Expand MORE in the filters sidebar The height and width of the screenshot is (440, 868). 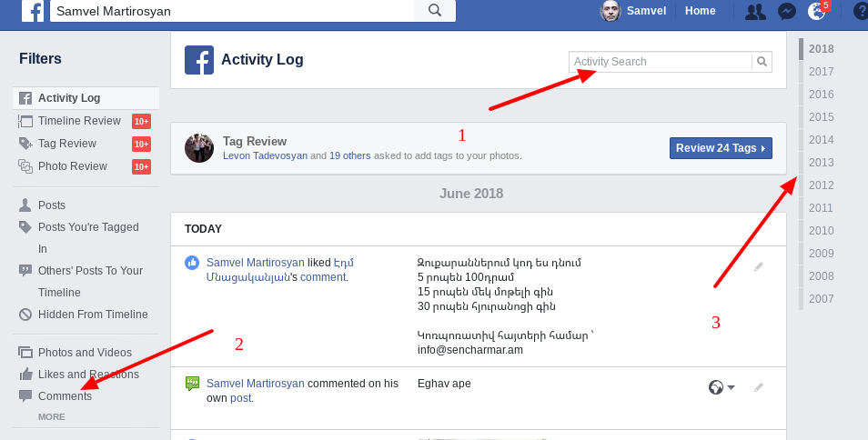click(x=52, y=416)
